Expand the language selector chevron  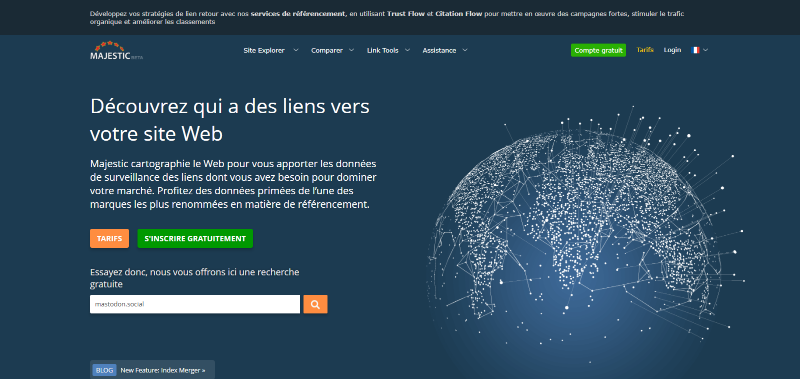pyautogui.click(x=706, y=50)
